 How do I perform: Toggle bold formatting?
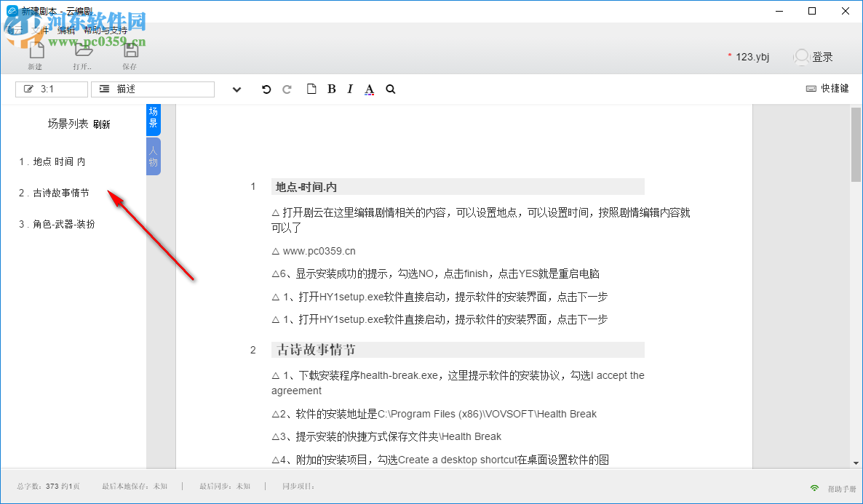click(x=331, y=89)
